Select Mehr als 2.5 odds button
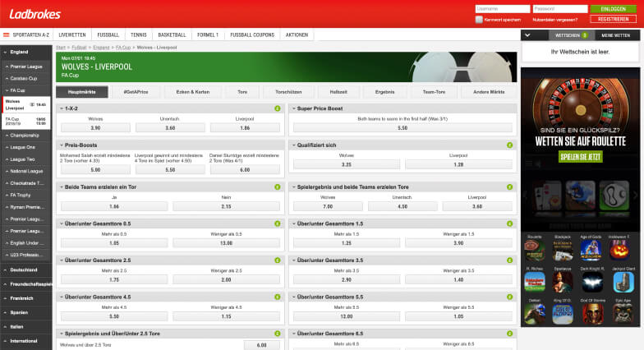Screen dimensions: 644x350 [114, 279]
